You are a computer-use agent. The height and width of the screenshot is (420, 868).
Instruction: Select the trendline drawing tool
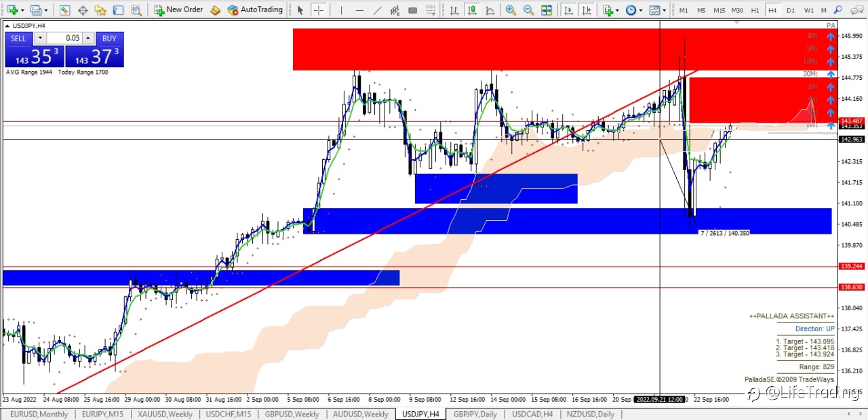coord(377,10)
